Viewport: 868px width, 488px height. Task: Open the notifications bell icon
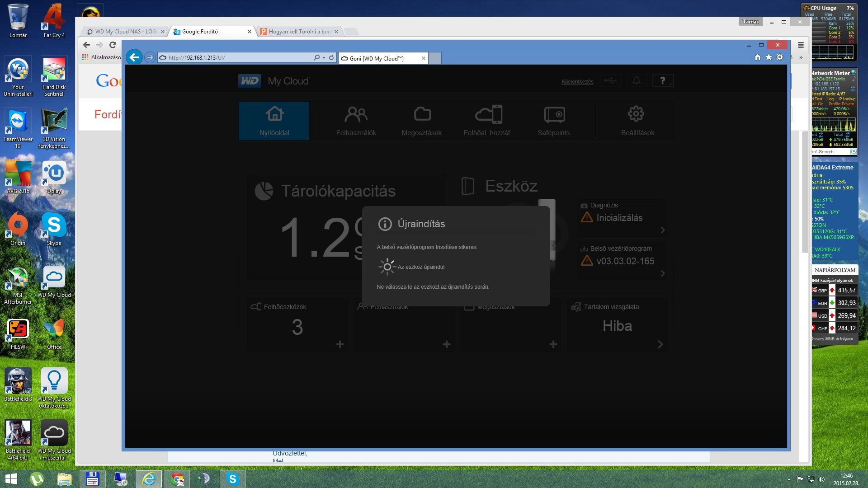click(x=636, y=81)
